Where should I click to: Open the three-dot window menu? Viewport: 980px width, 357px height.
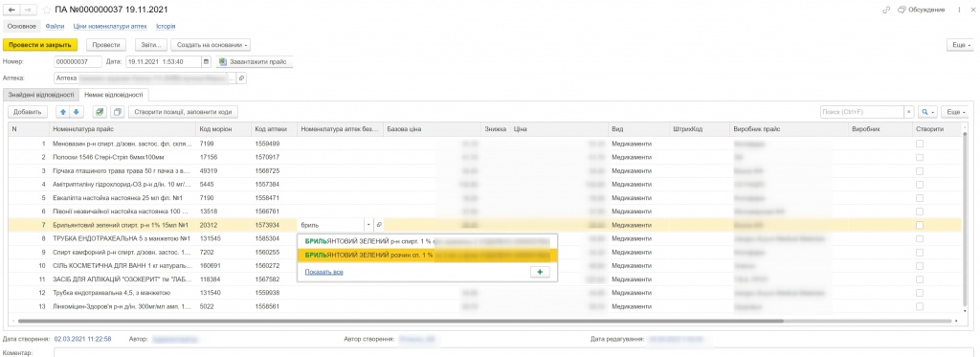tap(958, 10)
